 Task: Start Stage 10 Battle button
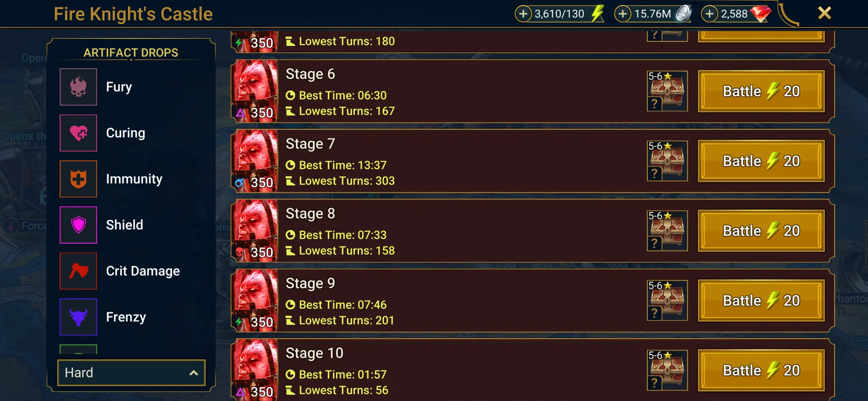(x=761, y=370)
